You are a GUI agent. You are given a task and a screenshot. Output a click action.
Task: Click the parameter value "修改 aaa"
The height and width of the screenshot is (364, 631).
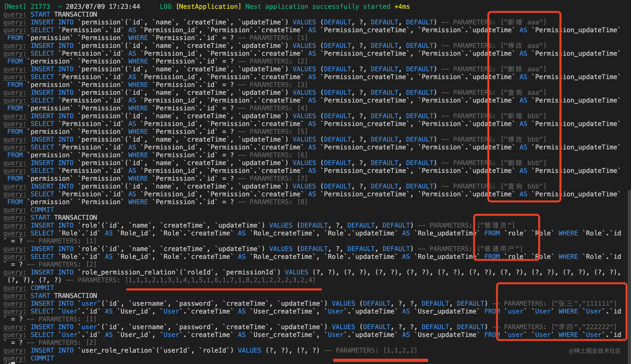523,46
